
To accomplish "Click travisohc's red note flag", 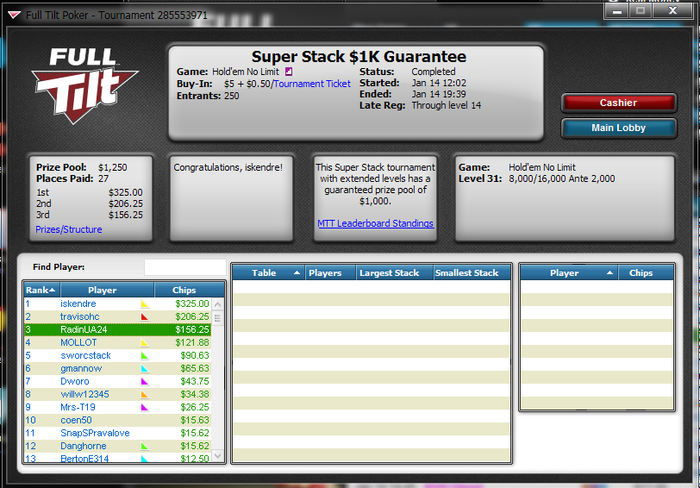I will [x=145, y=317].
